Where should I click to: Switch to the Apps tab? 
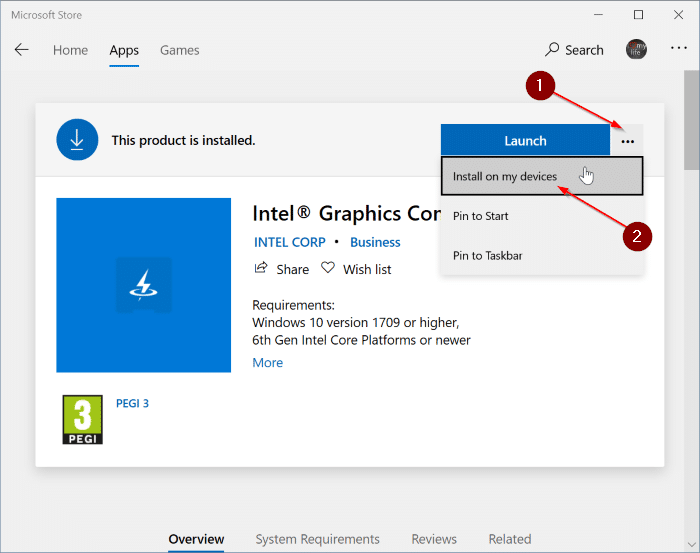(124, 50)
